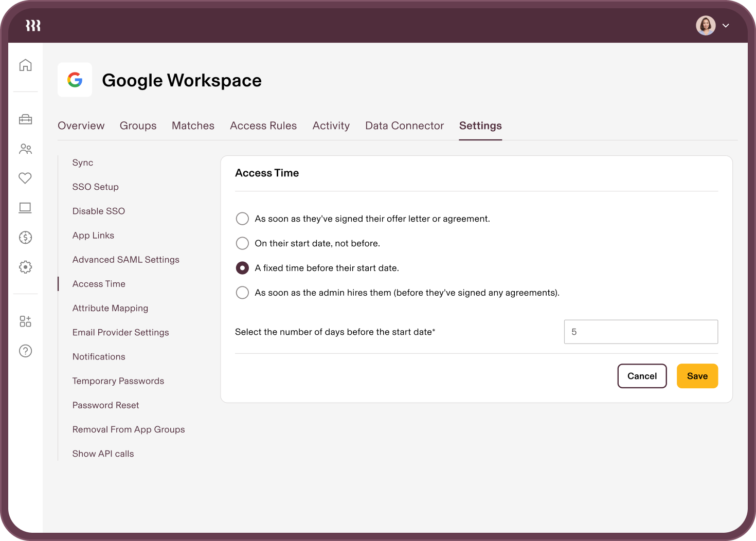The height and width of the screenshot is (541, 756).
Task: Select 'As soon as the admin hires' option
Action: coord(242,293)
